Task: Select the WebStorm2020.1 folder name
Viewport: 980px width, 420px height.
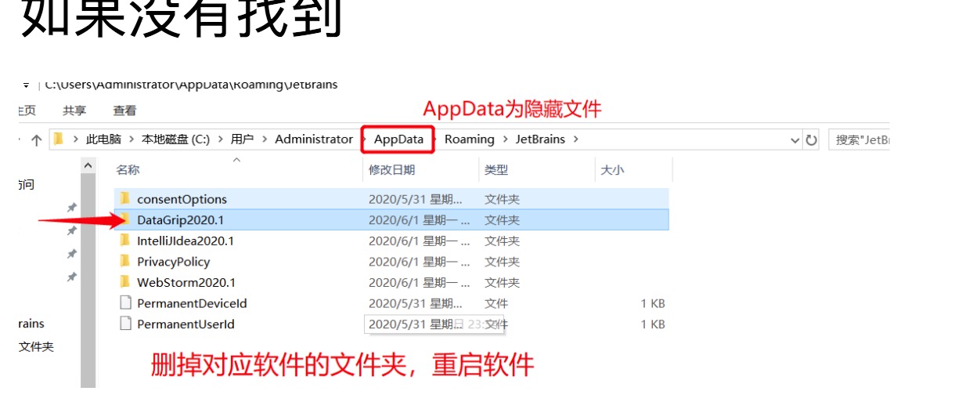Action: coord(186,282)
